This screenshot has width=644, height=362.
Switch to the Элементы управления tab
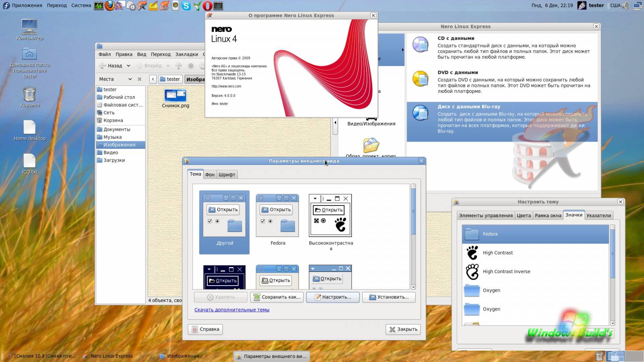click(x=486, y=216)
